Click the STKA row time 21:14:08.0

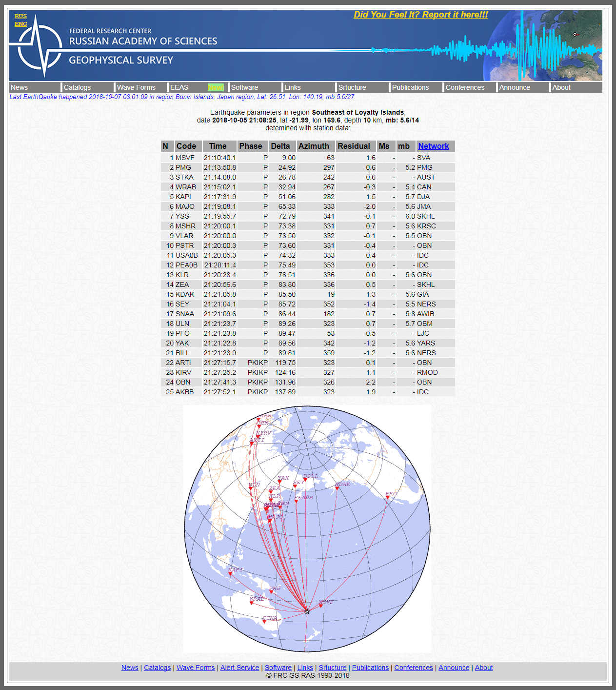[x=219, y=177]
